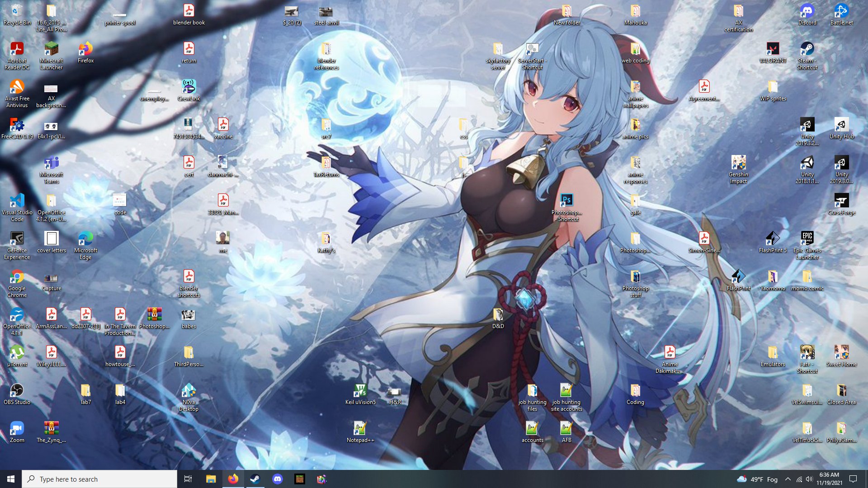Screen dimensions: 868x488
Task: Open the D&D folder
Action: [x=498, y=318]
